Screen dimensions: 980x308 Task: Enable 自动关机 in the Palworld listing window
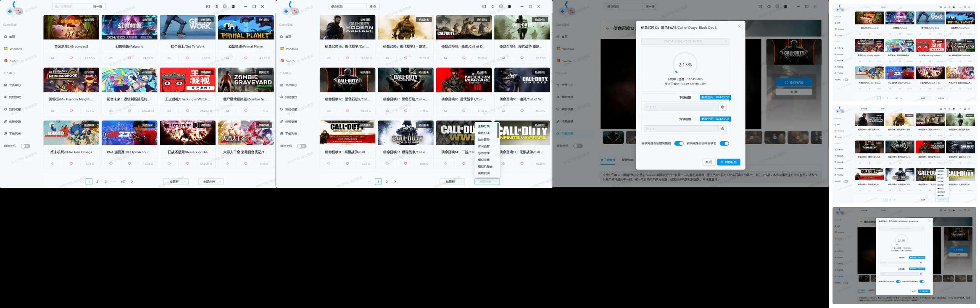(25, 146)
